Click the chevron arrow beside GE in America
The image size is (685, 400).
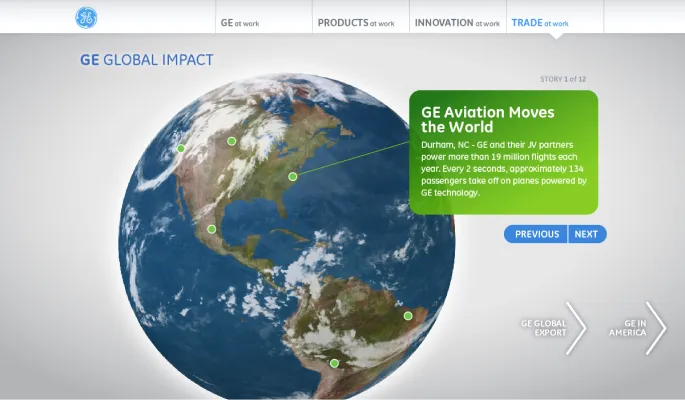656,328
